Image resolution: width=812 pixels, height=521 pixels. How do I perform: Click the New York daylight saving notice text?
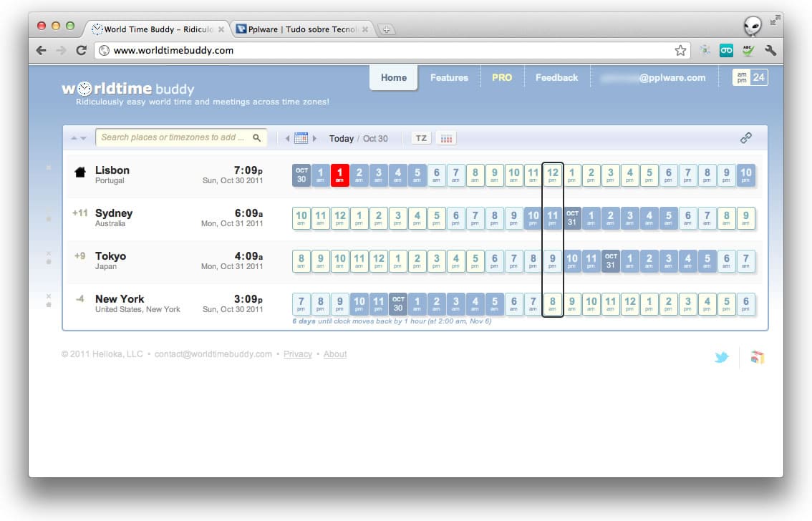click(392, 321)
